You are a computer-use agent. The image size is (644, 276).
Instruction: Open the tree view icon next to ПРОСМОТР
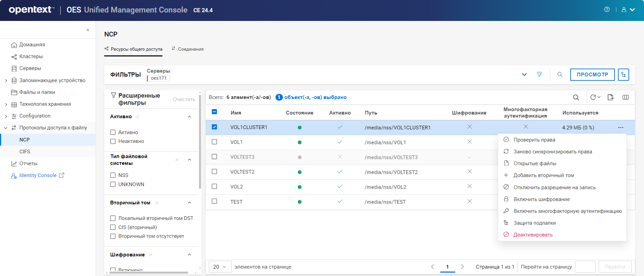pyautogui.click(x=623, y=74)
